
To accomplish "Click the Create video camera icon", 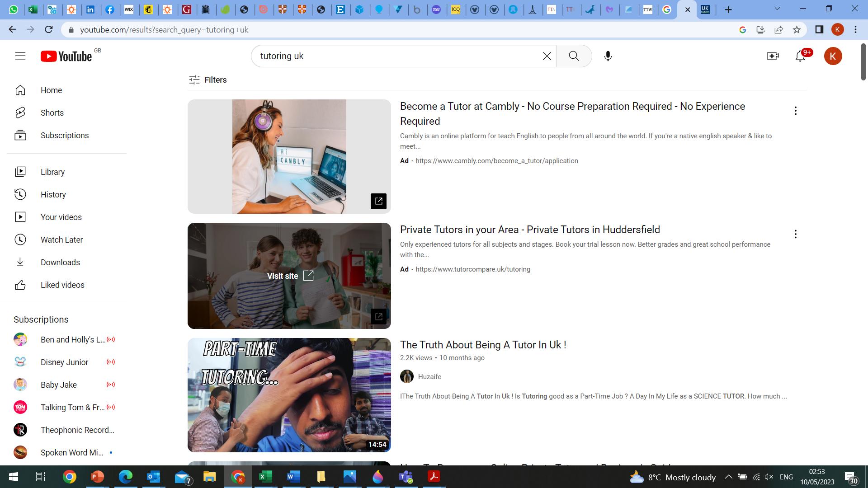I will (x=773, y=56).
